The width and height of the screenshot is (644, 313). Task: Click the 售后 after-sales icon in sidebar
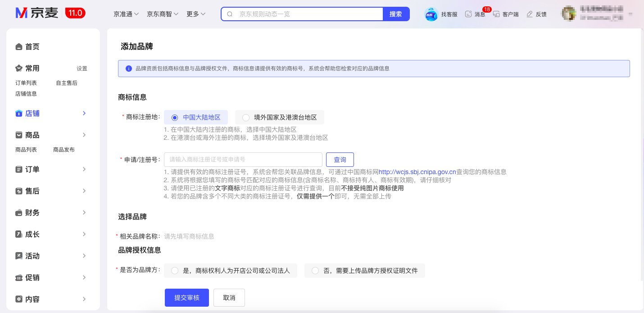coord(19,191)
